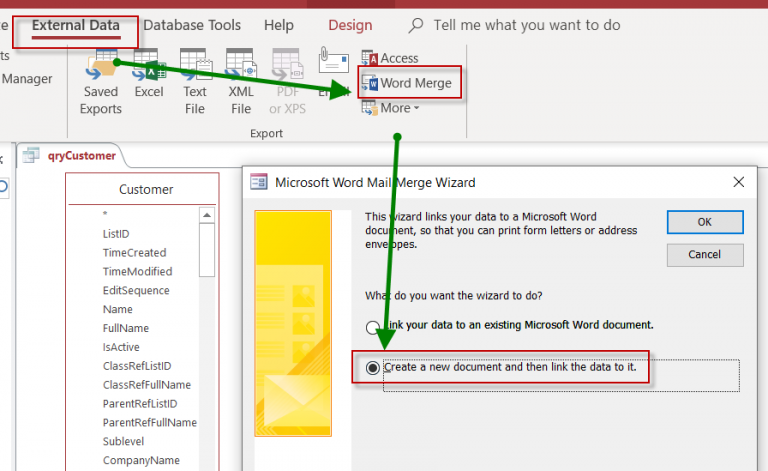
Task: Select link data to existing Word document
Action: (x=373, y=326)
